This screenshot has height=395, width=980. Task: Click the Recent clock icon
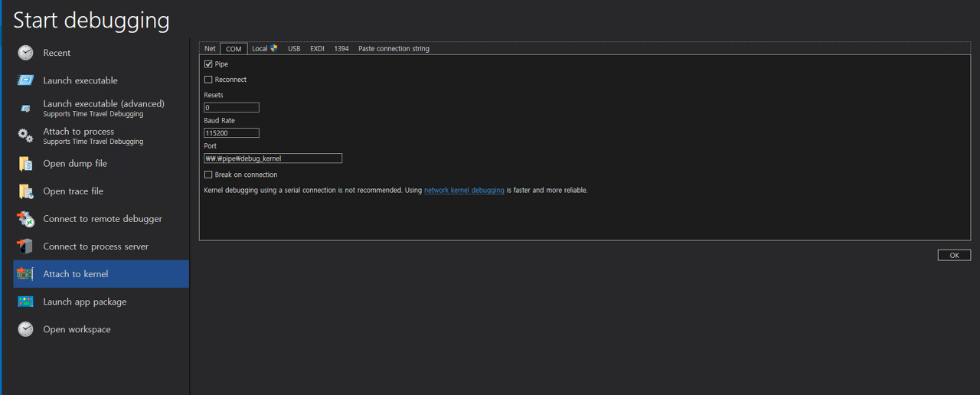coord(26,53)
